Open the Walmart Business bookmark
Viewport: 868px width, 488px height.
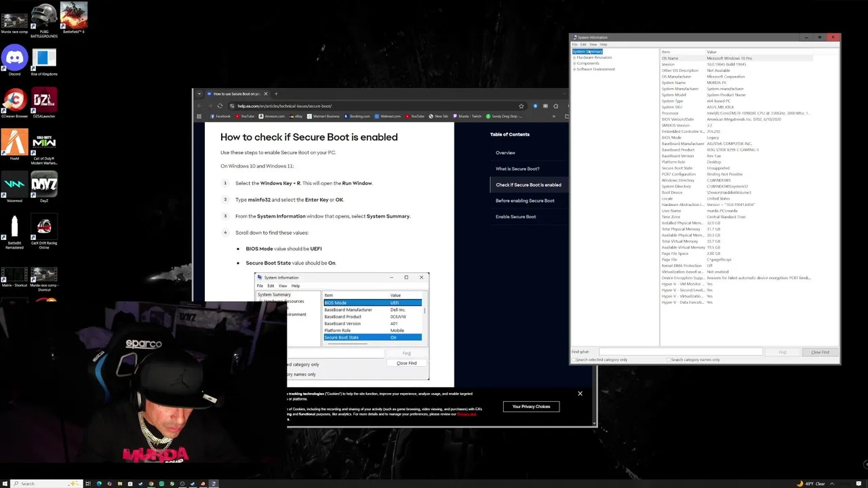pyautogui.click(x=323, y=116)
